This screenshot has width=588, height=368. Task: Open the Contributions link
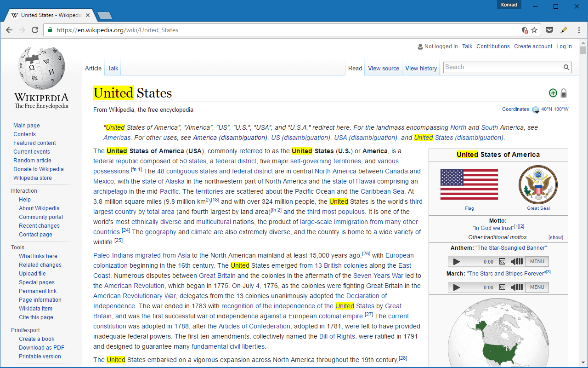point(493,46)
